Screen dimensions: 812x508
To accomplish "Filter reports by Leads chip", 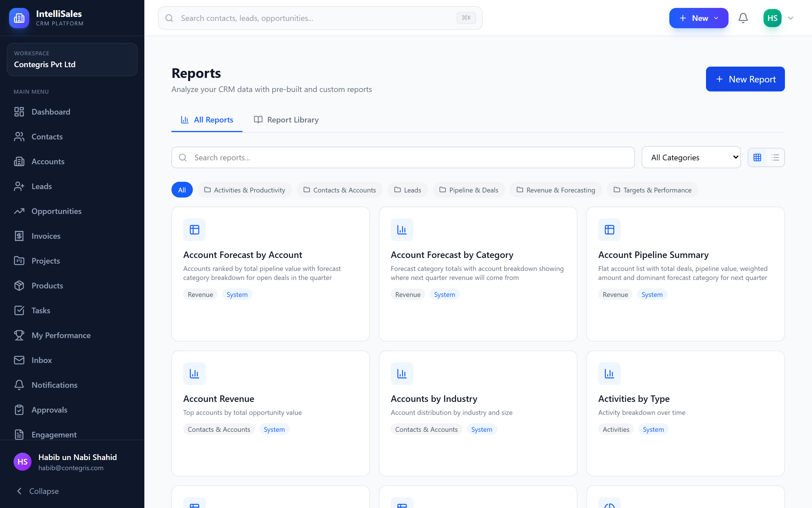I will pyautogui.click(x=407, y=190).
